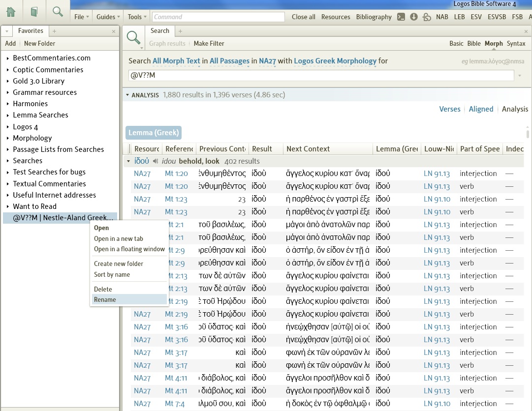Choose Sort by name
Screen dimensions: 532x411
pyautogui.click(x=112, y=274)
